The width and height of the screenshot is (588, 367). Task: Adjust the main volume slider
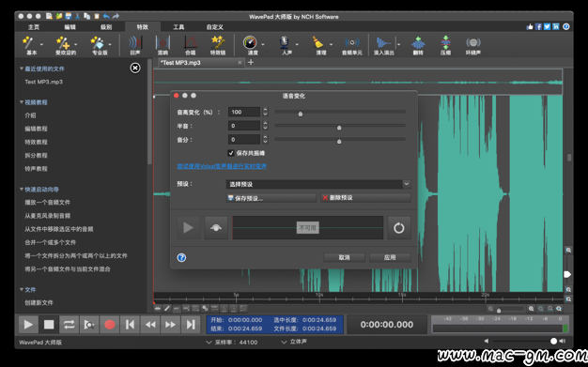(553, 341)
